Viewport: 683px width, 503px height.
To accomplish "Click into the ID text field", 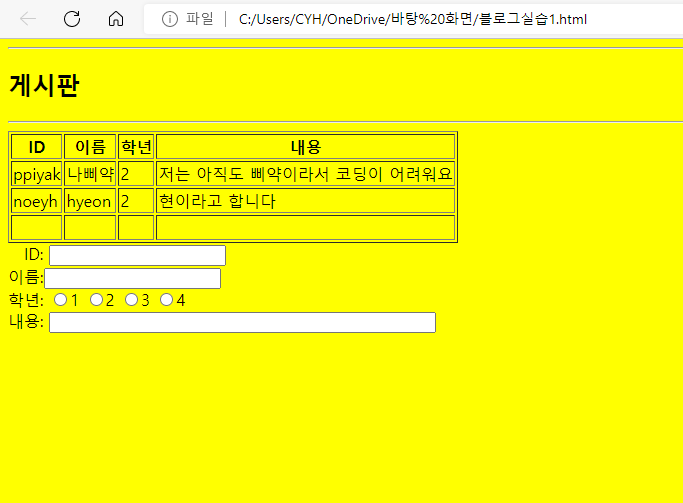I will [x=137, y=255].
